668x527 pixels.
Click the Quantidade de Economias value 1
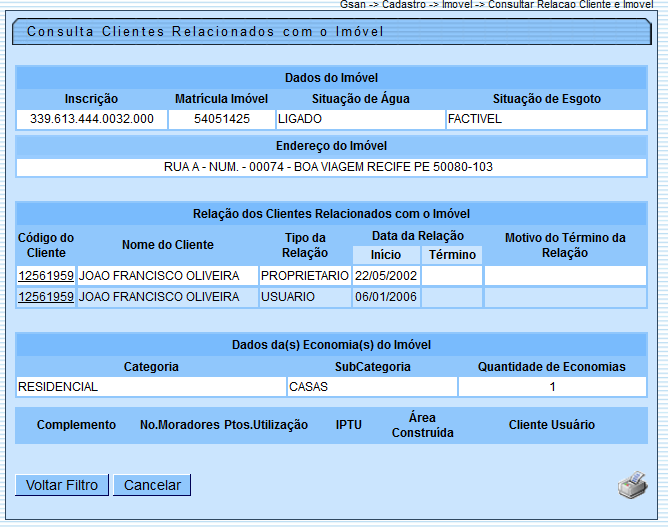[x=552, y=386]
